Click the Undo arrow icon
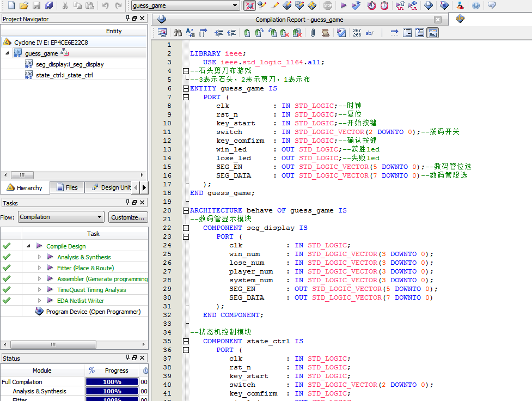This screenshot has height=401, width=532. tap(105, 5)
